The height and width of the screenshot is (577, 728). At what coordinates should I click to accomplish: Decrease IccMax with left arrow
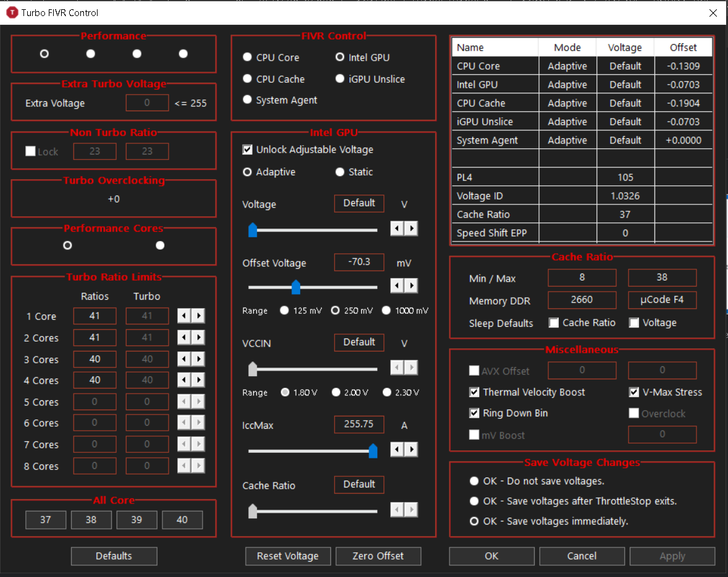coord(397,449)
